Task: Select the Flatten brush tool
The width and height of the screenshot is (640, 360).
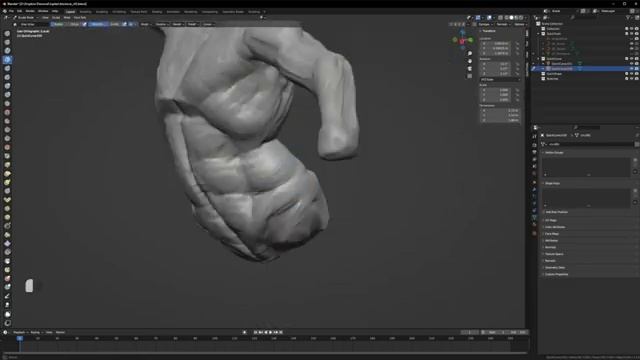Action: (7, 121)
